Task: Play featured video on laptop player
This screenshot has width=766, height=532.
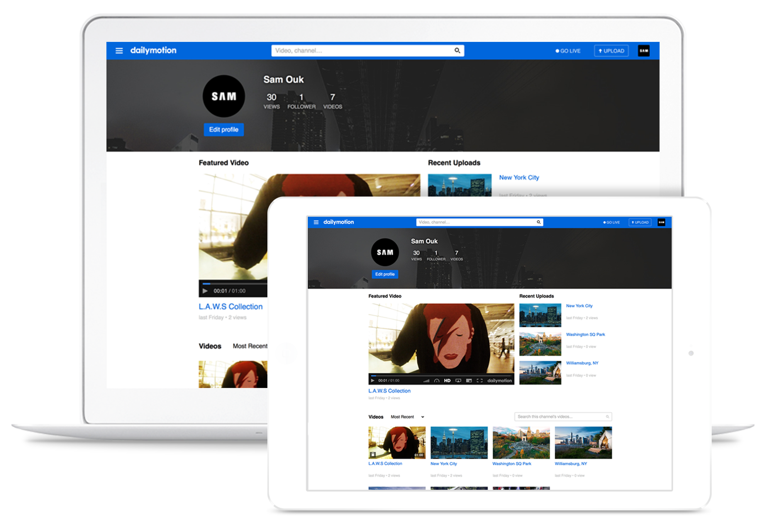Action: [x=205, y=291]
